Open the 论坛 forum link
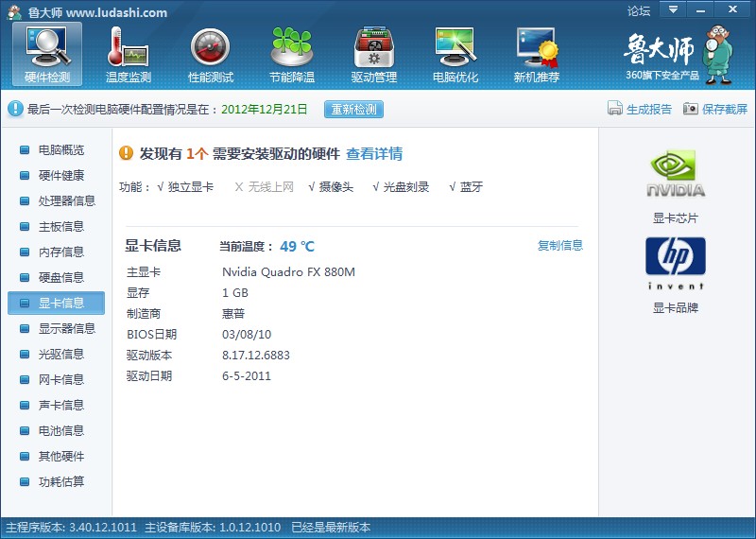 (x=639, y=11)
